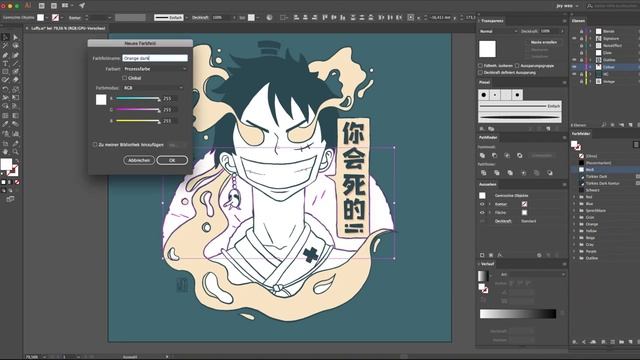Select the Gradient tool in the toolbar
Image resolution: width=640 pixels, height=360 pixels.
click(16, 116)
